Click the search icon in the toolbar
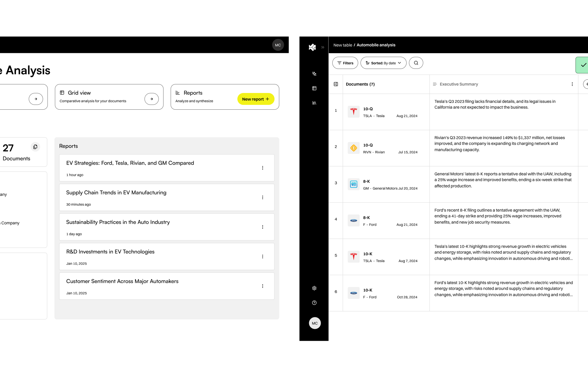This screenshot has width=588, height=377. pos(416,63)
